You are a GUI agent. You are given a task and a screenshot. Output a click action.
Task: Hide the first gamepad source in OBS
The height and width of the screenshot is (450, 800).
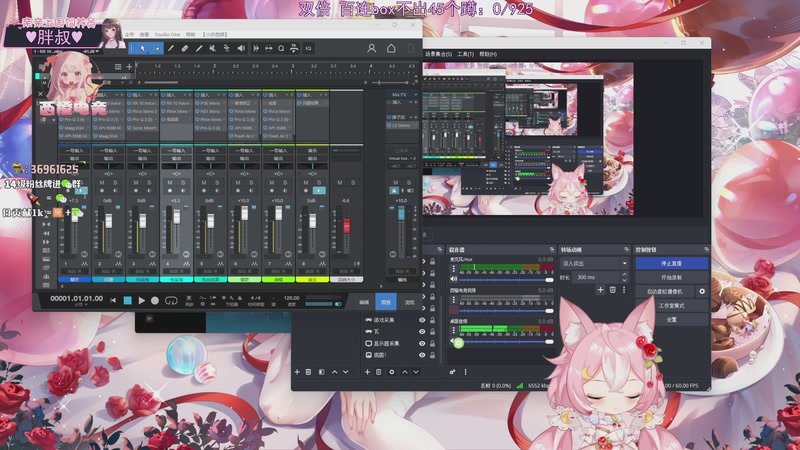pyautogui.click(x=422, y=320)
